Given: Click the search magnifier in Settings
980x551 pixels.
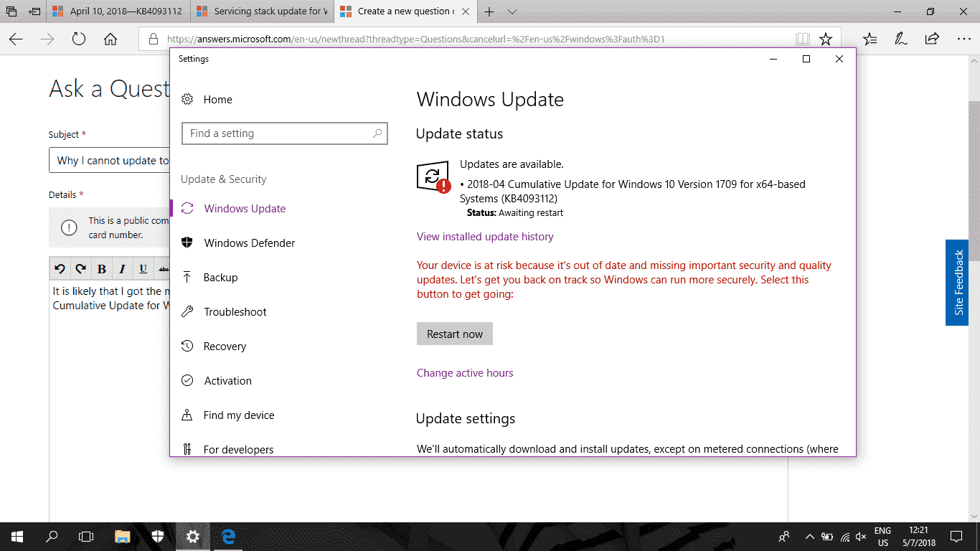Looking at the screenshot, I should click(377, 133).
